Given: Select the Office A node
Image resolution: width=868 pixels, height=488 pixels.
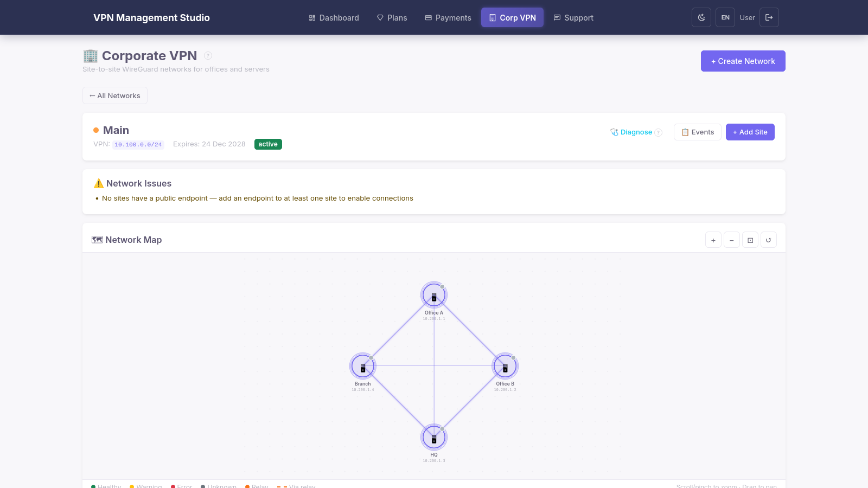Looking at the screenshot, I should click(x=434, y=296).
